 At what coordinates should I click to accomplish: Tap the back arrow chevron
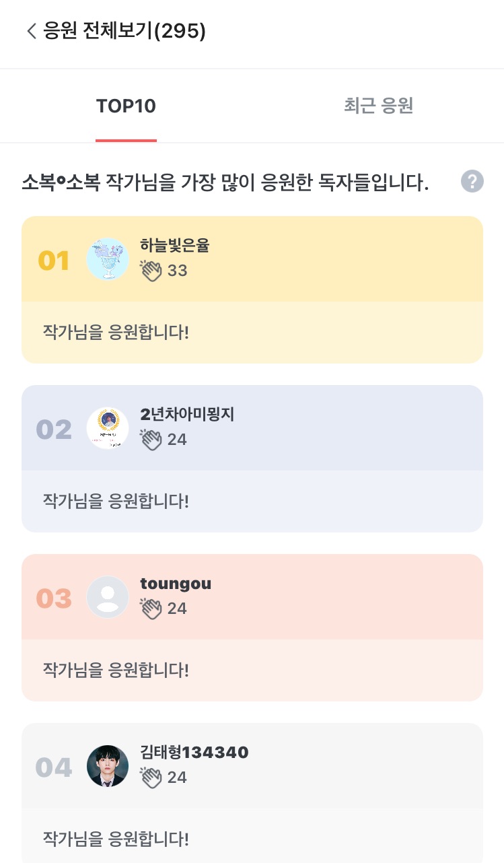(x=31, y=31)
